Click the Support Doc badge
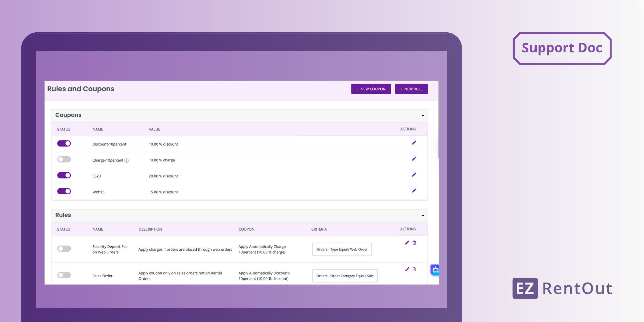The height and width of the screenshot is (322, 644). tap(562, 48)
